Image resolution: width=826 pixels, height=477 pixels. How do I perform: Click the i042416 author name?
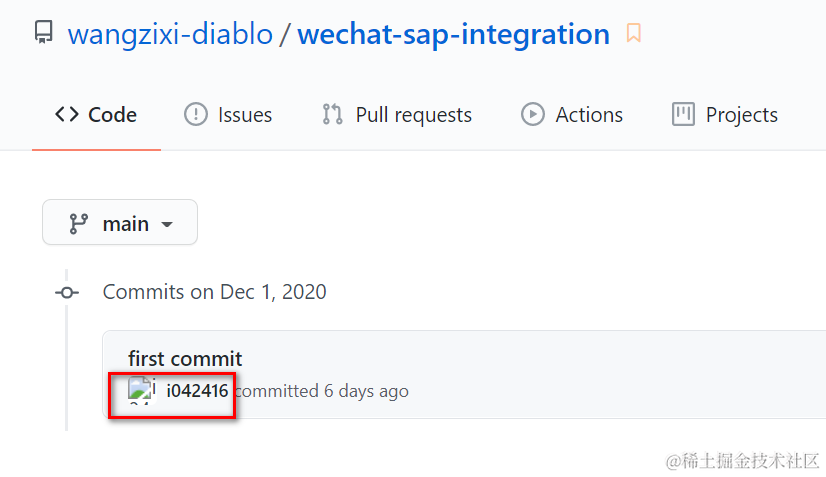197,391
